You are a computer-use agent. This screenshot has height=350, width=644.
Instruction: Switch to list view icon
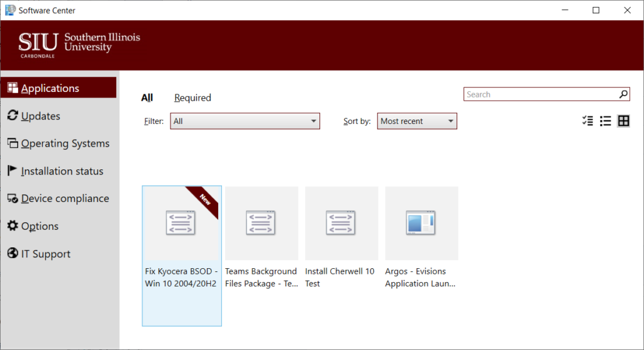606,121
